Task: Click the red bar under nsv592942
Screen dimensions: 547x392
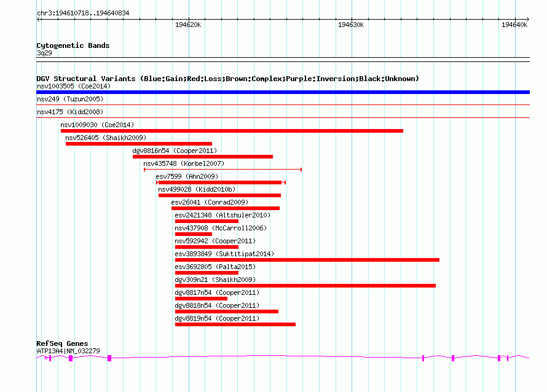Action: [x=207, y=247]
